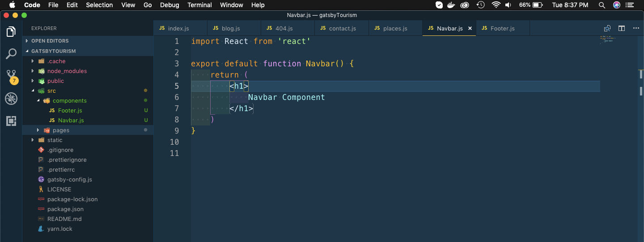Click the 'Navbar Component' text on line 6
Screen dimensions: 644x242
[x=286, y=97]
